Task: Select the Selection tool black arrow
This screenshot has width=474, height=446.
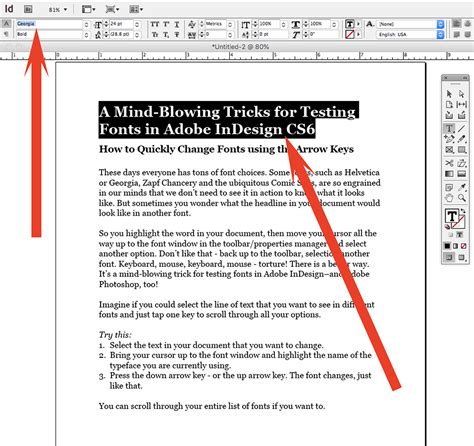Action: pyautogui.click(x=449, y=94)
